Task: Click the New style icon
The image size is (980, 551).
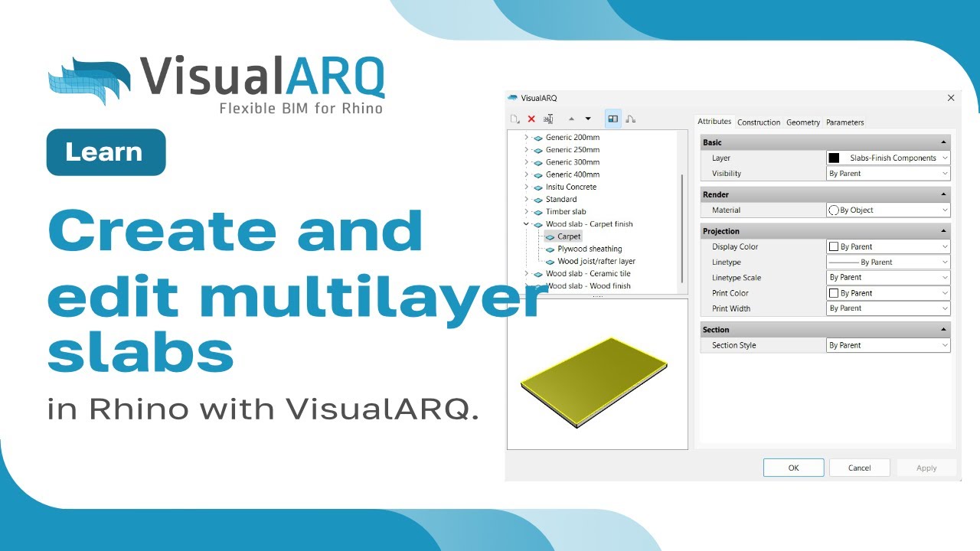Action: tap(515, 119)
